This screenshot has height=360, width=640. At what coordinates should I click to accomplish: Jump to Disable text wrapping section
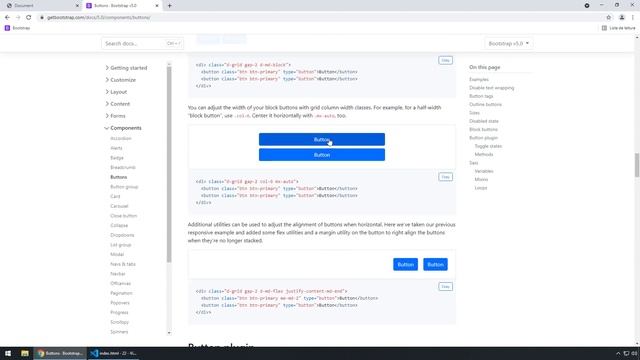click(x=491, y=88)
